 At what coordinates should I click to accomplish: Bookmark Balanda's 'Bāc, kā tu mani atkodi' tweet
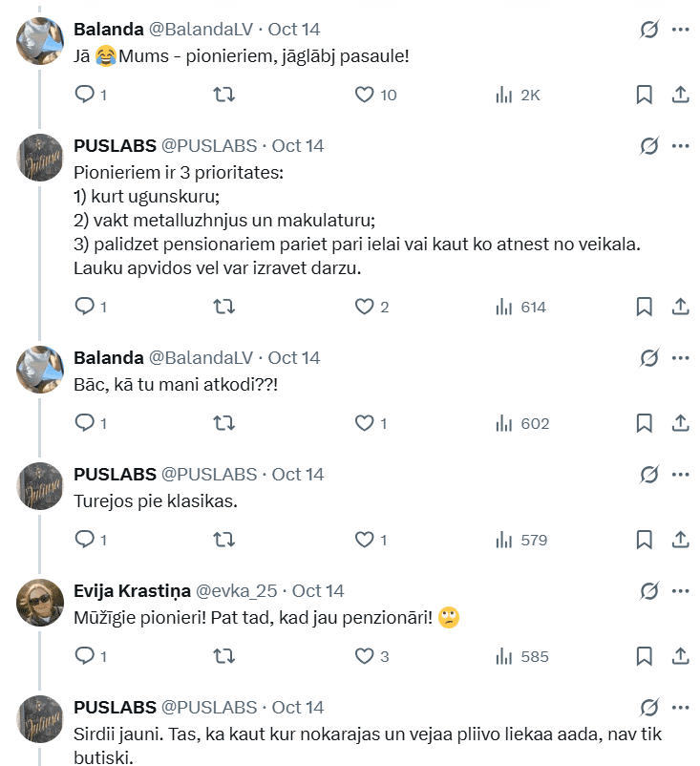645,423
